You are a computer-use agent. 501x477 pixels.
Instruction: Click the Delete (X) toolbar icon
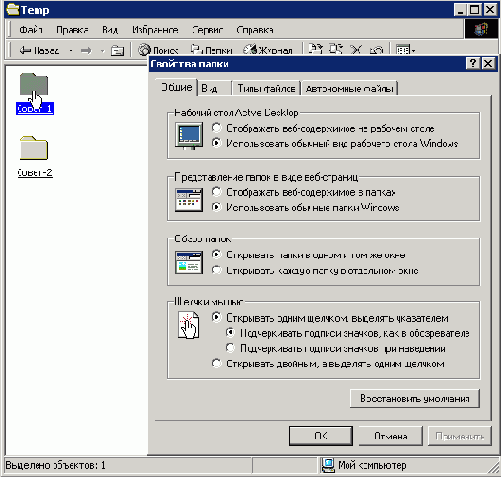point(356,49)
